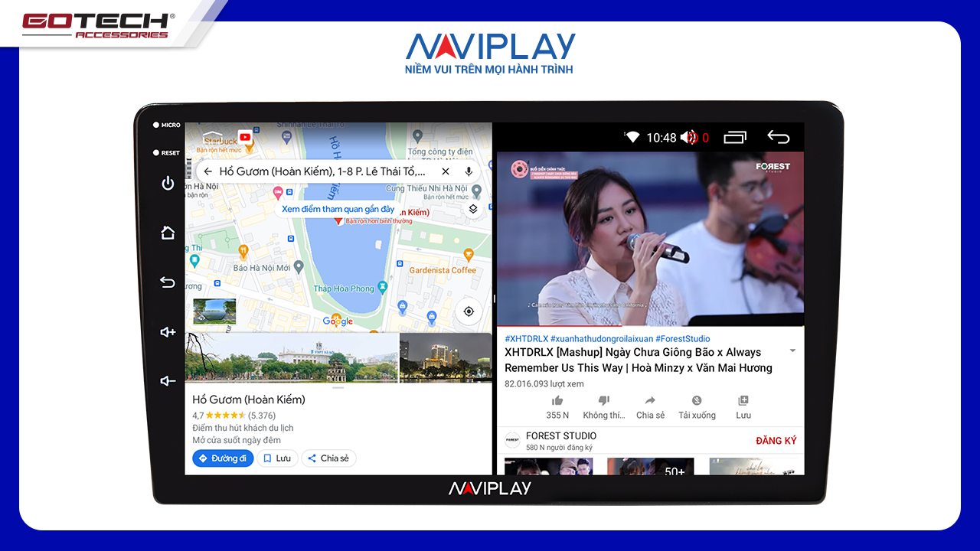Tap the Forest Studio channel avatar

point(512,441)
